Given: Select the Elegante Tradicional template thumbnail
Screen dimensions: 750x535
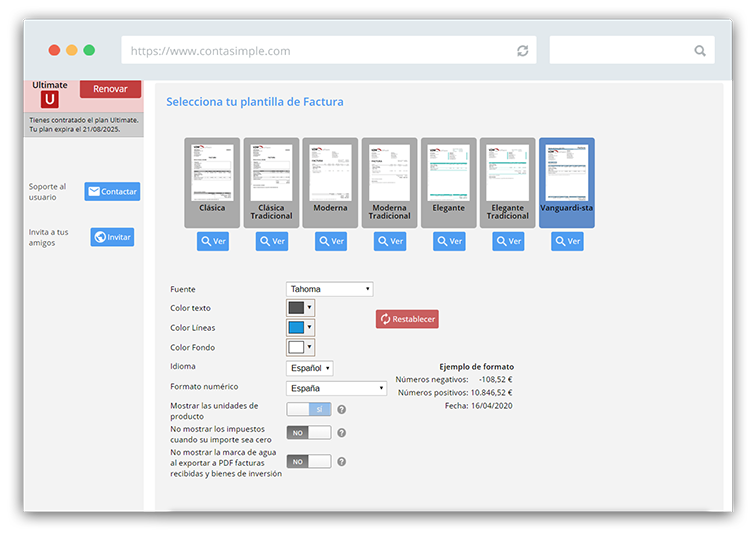Looking at the screenshot, I should click(x=507, y=183).
